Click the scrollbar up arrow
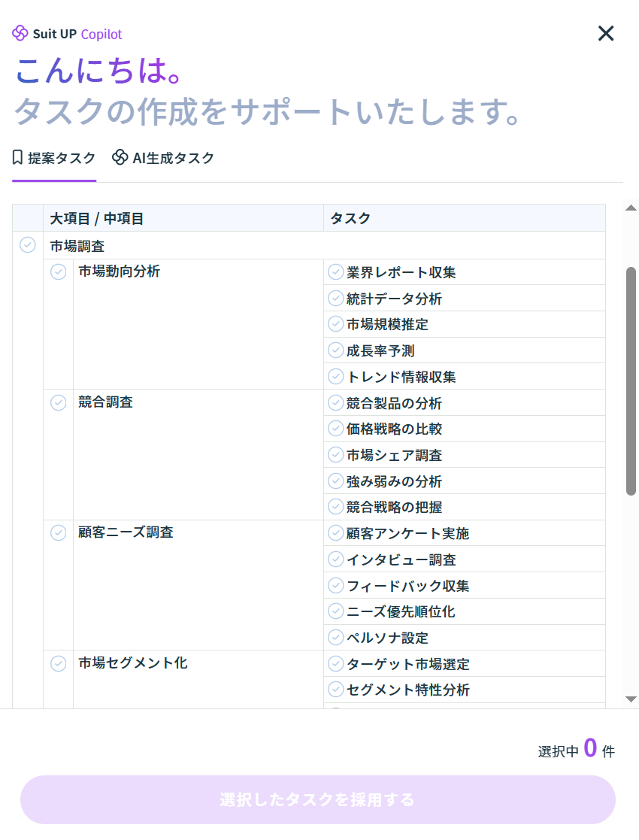Image resolution: width=639 pixels, height=840 pixels. click(x=631, y=208)
